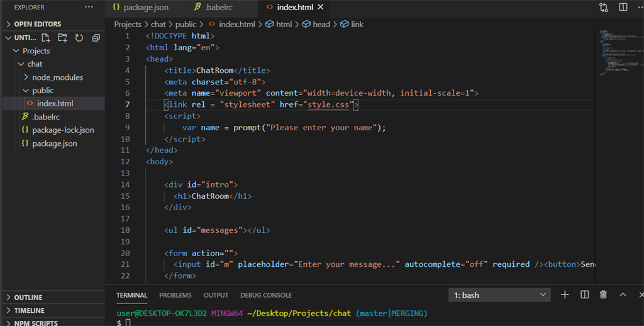644x326 pixels.
Task: Switch to the package.json editor tab
Action: (x=145, y=8)
